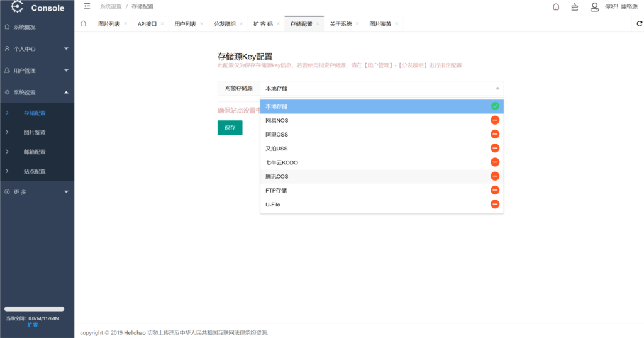Collapse dropdown using its arrow
644x338 pixels.
497,88
